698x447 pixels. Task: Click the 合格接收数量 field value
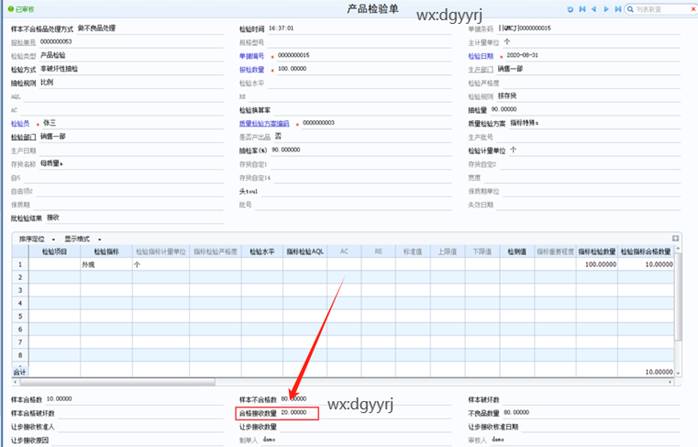297,412
